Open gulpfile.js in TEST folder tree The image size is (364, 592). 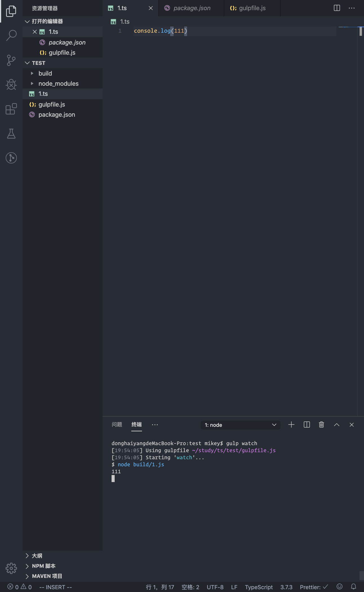pos(63,104)
